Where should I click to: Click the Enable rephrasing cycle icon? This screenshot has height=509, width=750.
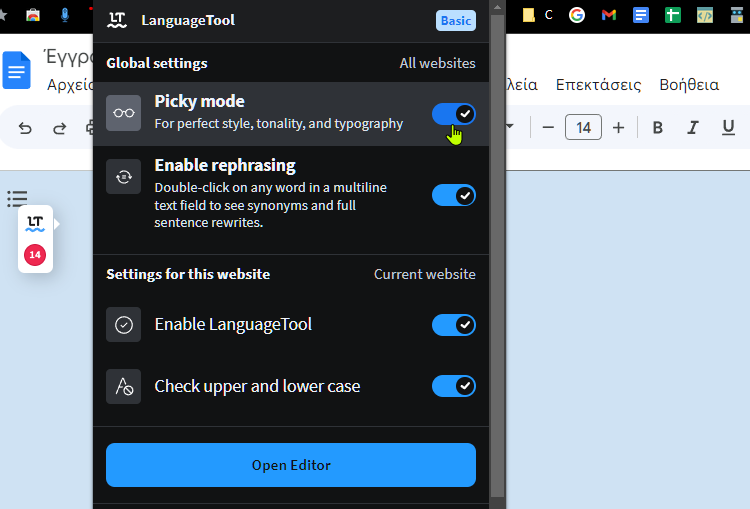[123, 177]
